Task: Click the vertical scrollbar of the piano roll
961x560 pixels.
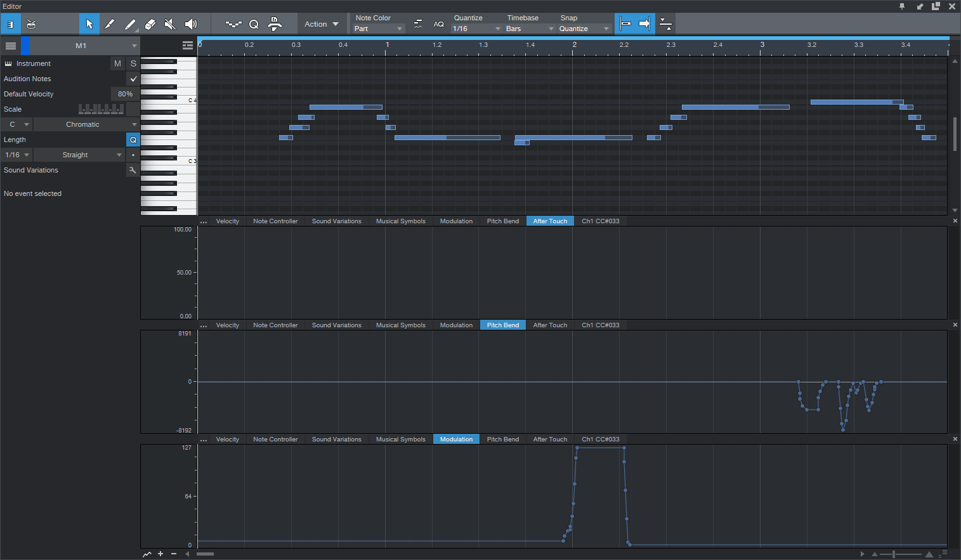Action: (x=955, y=134)
